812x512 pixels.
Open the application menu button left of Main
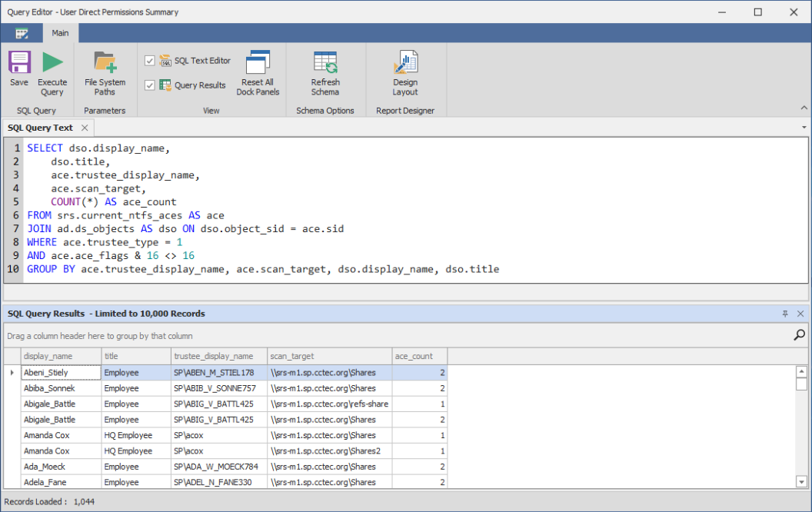(22, 33)
